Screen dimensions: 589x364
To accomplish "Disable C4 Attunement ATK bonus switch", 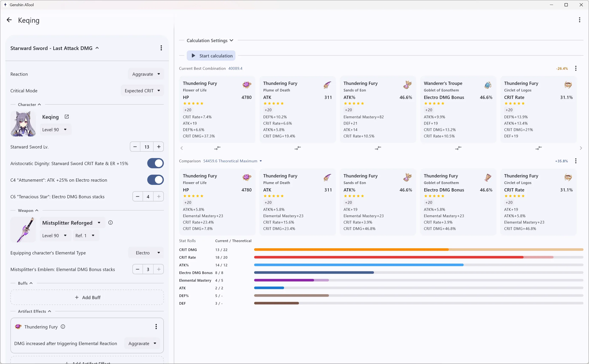I will pyautogui.click(x=155, y=180).
